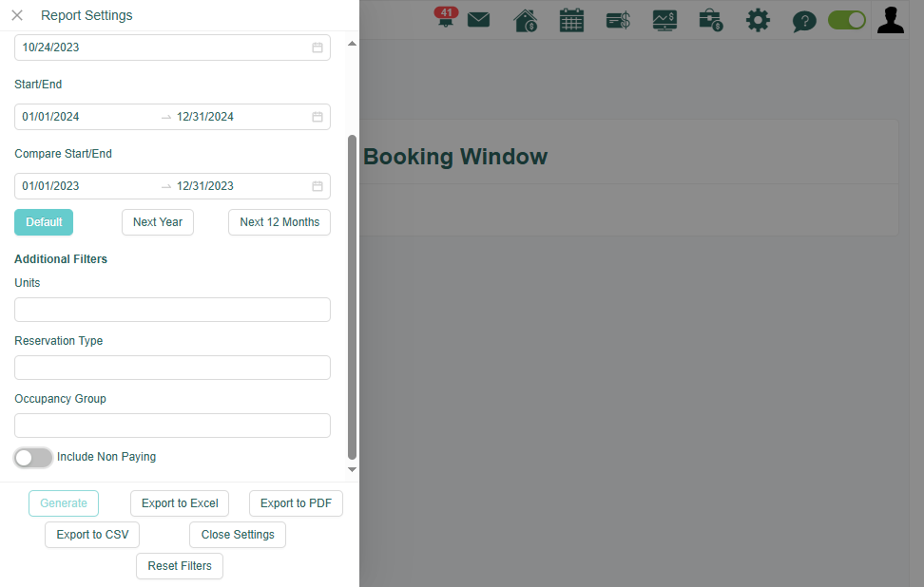The image size is (924, 587).
Task: Click Export to PDF
Action: point(296,503)
